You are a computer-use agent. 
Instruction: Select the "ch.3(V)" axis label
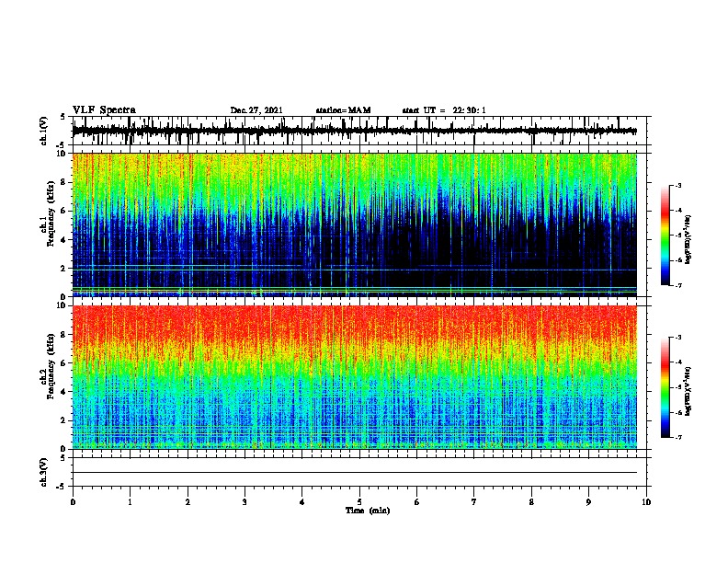[44, 472]
